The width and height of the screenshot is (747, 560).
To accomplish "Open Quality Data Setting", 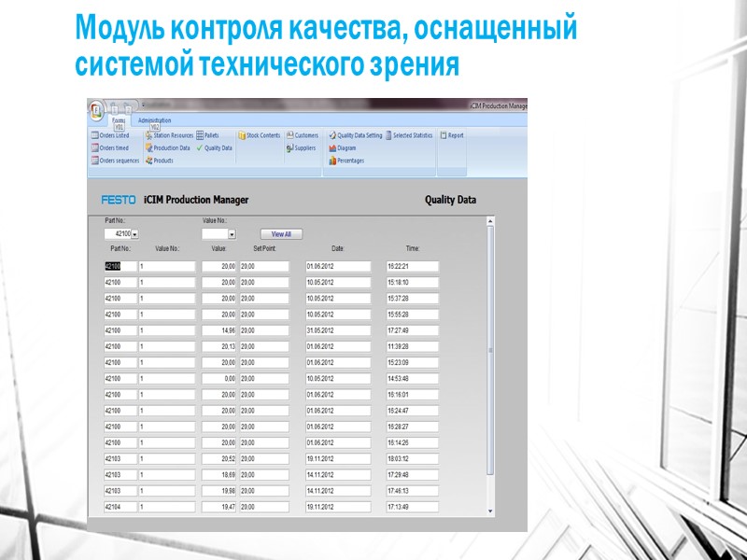I will click(356, 135).
